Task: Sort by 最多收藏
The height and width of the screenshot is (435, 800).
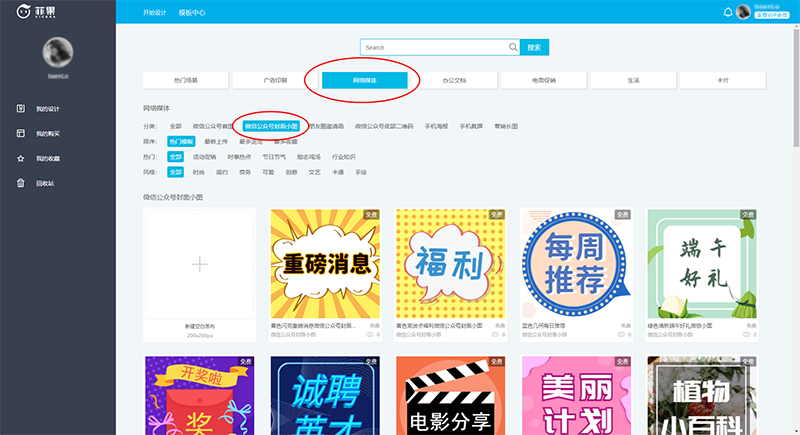Action: click(x=286, y=141)
